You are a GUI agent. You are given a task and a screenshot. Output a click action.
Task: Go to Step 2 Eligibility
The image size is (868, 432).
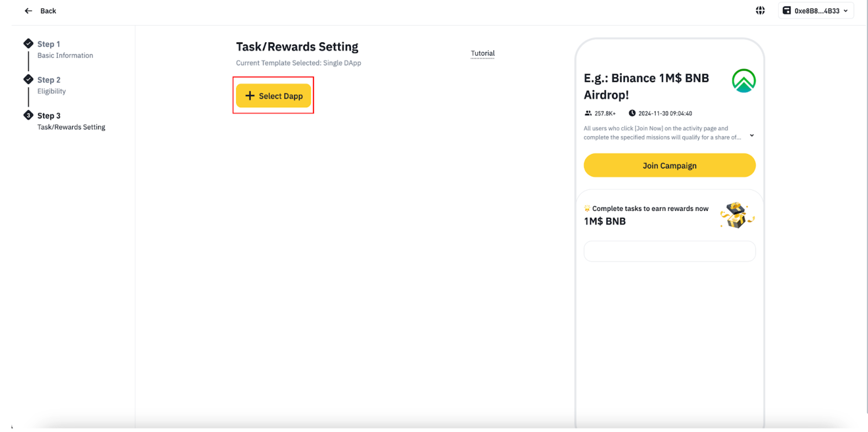coord(51,85)
